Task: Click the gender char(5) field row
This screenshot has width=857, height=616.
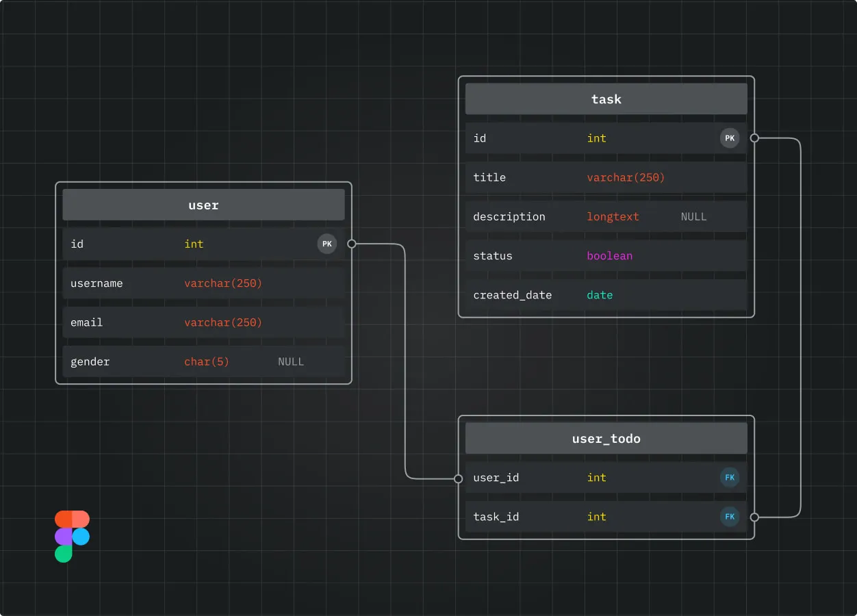Action: pyautogui.click(x=203, y=361)
